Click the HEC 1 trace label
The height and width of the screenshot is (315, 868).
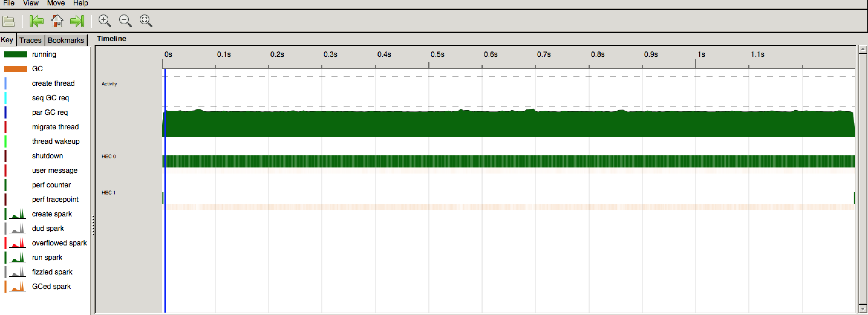click(x=109, y=193)
